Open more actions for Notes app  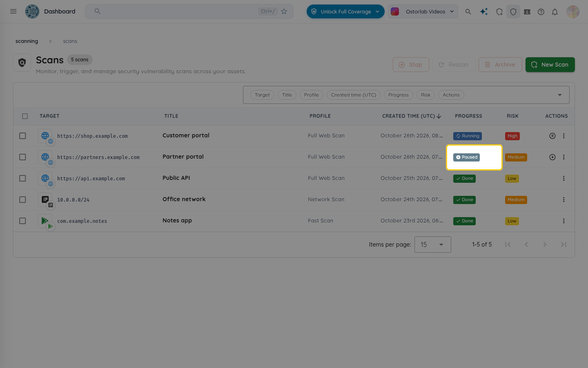point(564,221)
